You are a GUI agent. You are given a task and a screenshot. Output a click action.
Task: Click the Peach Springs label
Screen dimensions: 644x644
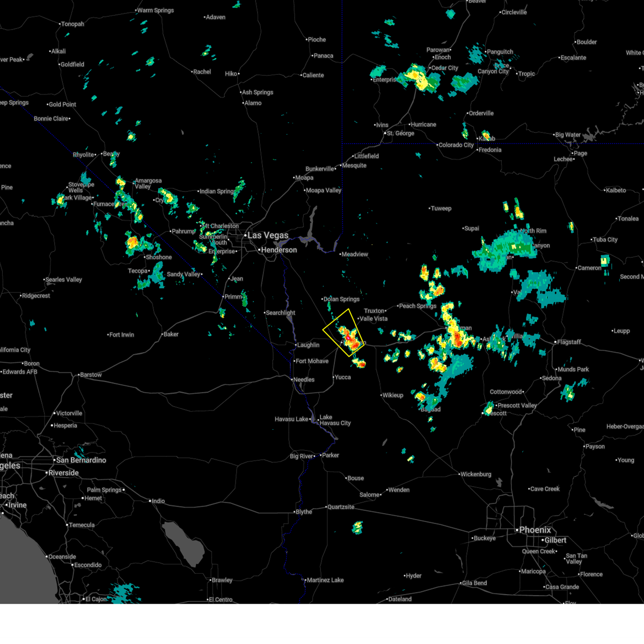418,306
